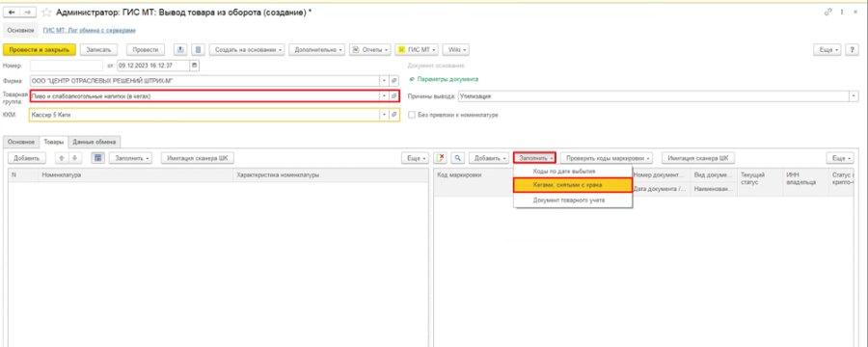Expand the ККМ dropdown arrow
This screenshot has height=347, width=868.
click(385, 115)
